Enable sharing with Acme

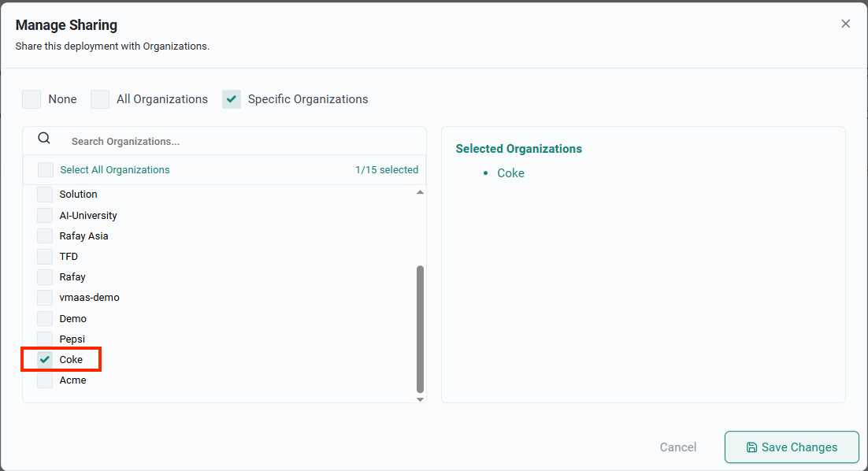(45, 380)
